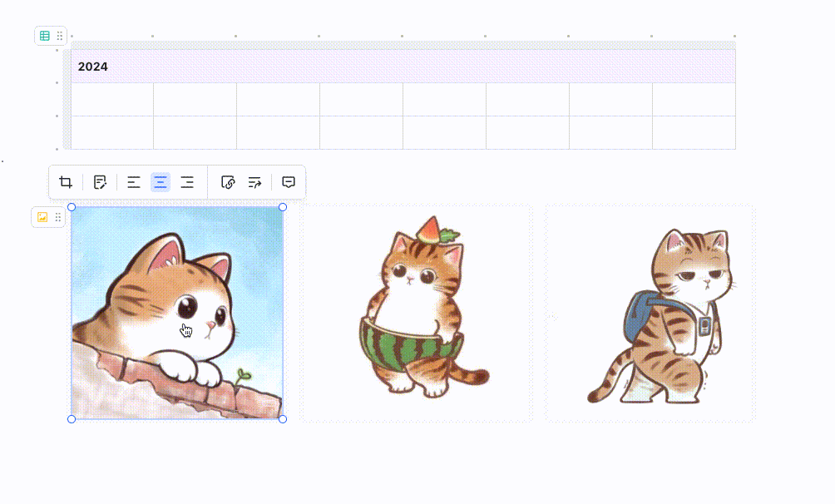The width and height of the screenshot is (835, 504).
Task: Click the bottom-right resize handle of selected image
Action: point(283,419)
